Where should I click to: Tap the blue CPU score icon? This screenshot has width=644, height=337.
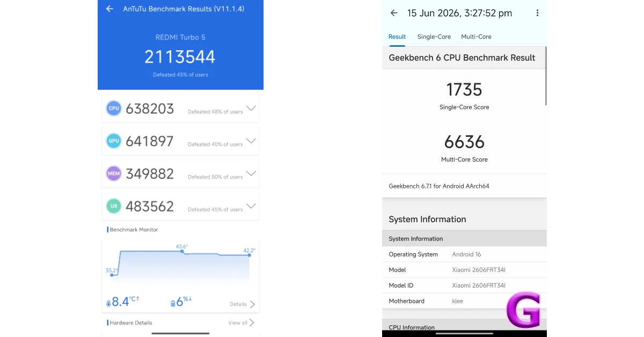pos(114,108)
